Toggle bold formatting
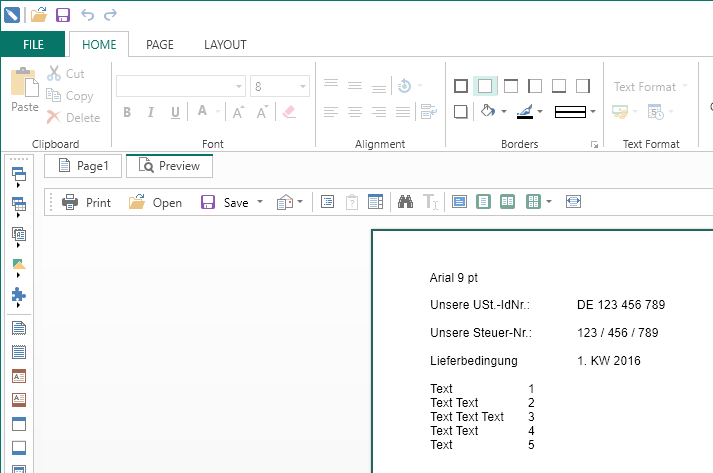713x473 pixels. (x=127, y=112)
